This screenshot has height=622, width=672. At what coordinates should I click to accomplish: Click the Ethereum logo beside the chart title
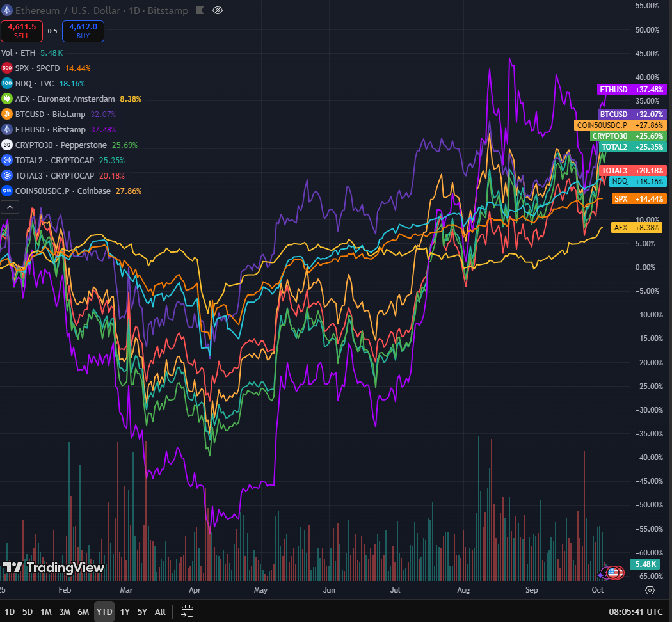point(6,10)
